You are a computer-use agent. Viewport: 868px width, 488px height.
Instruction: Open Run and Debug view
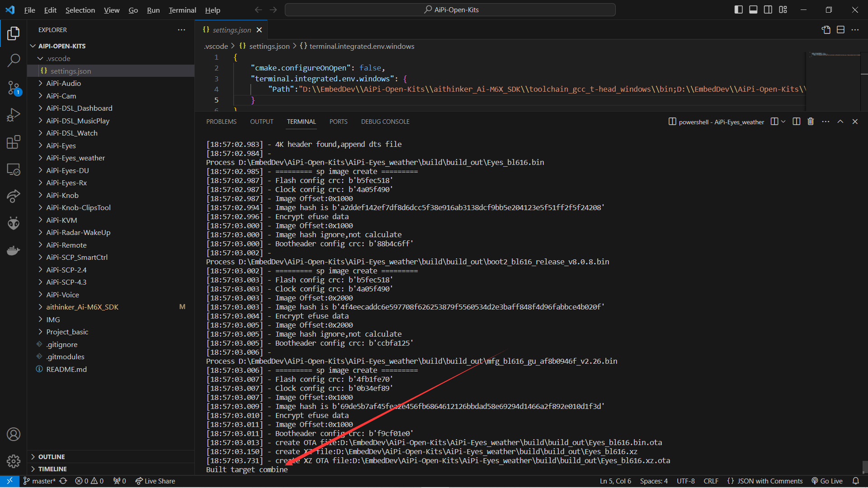[x=14, y=115]
